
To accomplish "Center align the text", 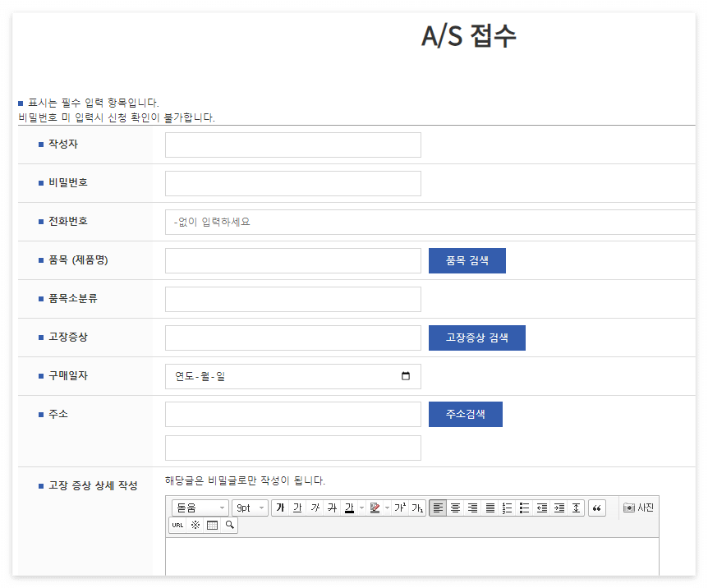I will coord(455,508).
